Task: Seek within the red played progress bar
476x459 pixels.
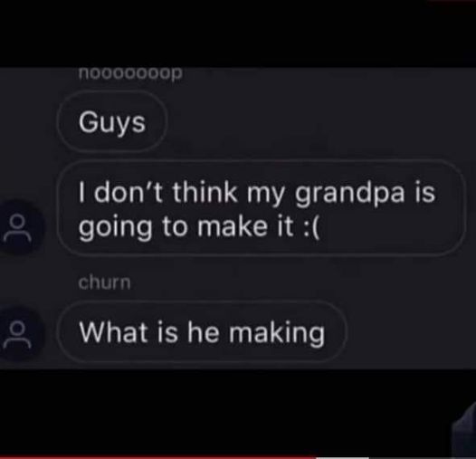Action: click(x=157, y=457)
